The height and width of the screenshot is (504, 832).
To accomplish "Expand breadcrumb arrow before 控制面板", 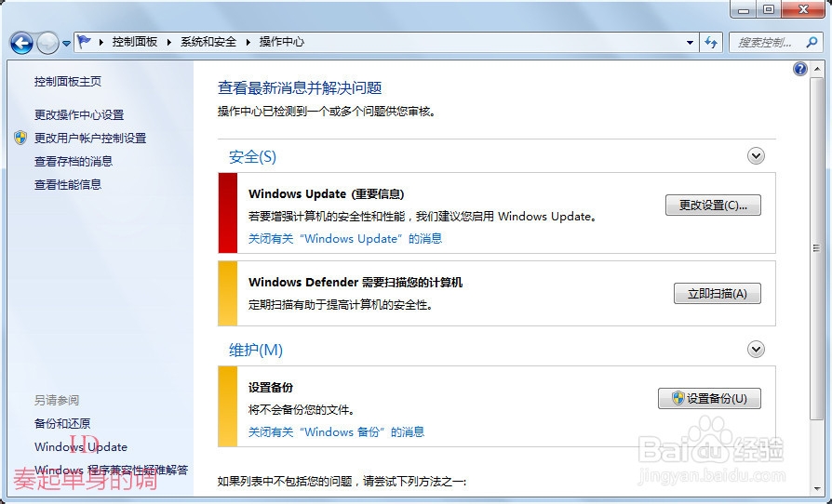I will coord(101,42).
